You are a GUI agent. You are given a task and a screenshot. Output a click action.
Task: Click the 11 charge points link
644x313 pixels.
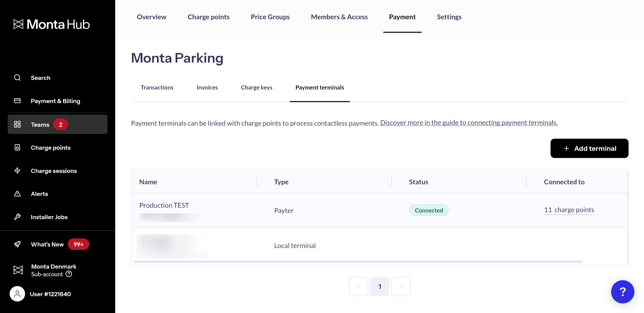click(569, 210)
